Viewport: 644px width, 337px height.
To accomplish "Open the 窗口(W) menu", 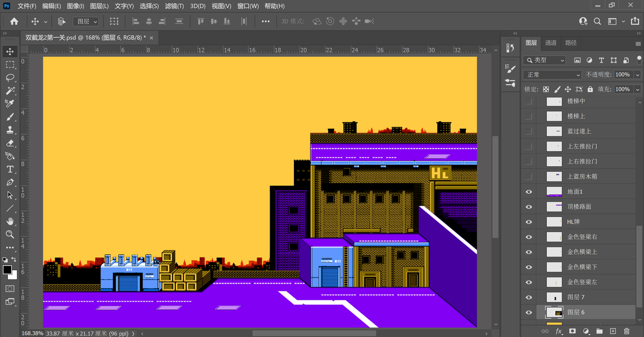I will pyautogui.click(x=248, y=6).
